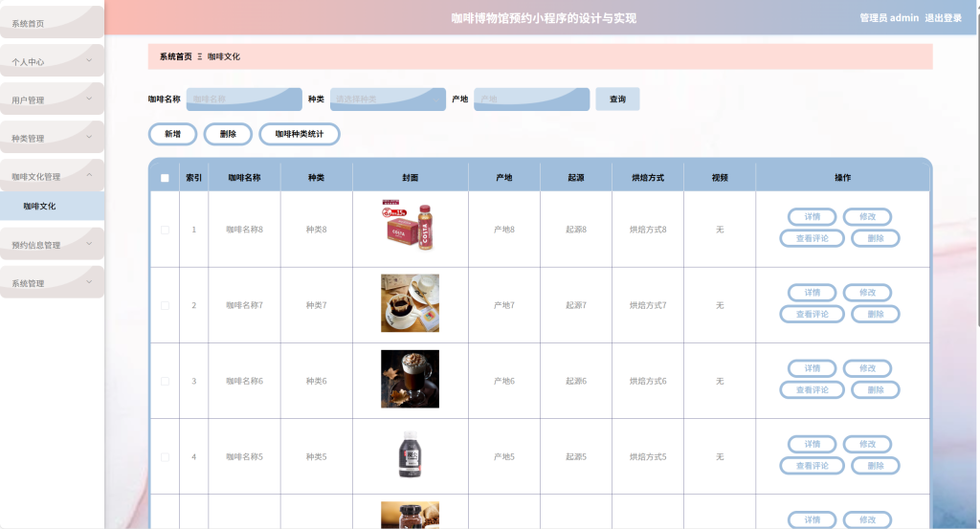Tick the checkbox for row 咖啡名称8

point(165,230)
